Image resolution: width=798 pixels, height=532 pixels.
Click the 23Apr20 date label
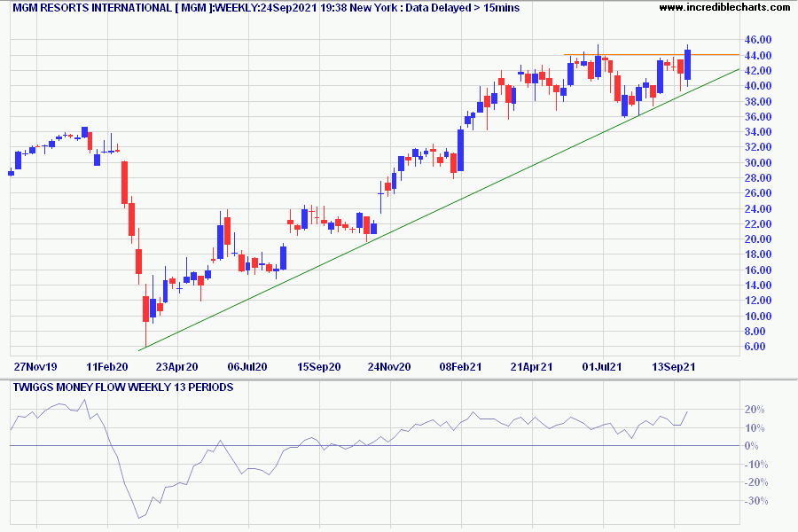tap(177, 366)
